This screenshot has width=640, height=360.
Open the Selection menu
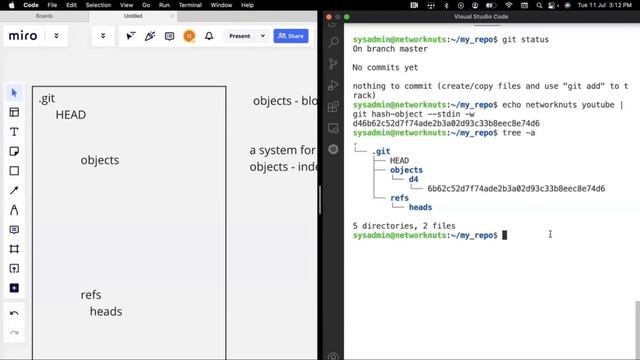pos(98,5)
